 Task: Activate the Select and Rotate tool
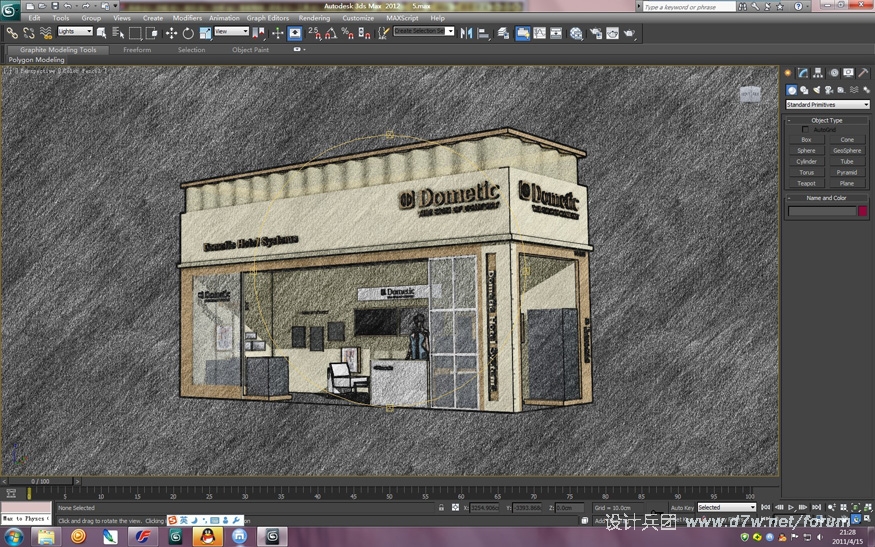[188, 33]
